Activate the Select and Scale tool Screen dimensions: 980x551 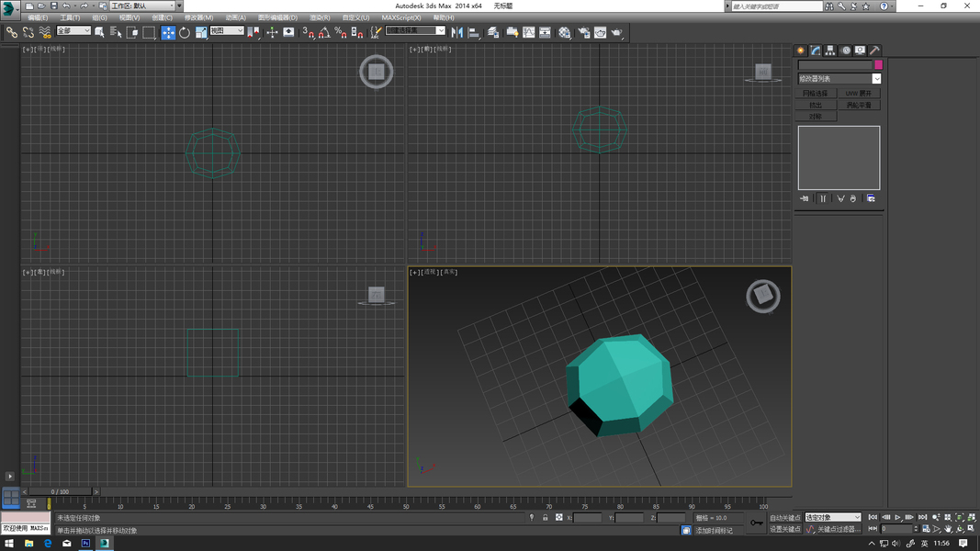click(x=200, y=32)
